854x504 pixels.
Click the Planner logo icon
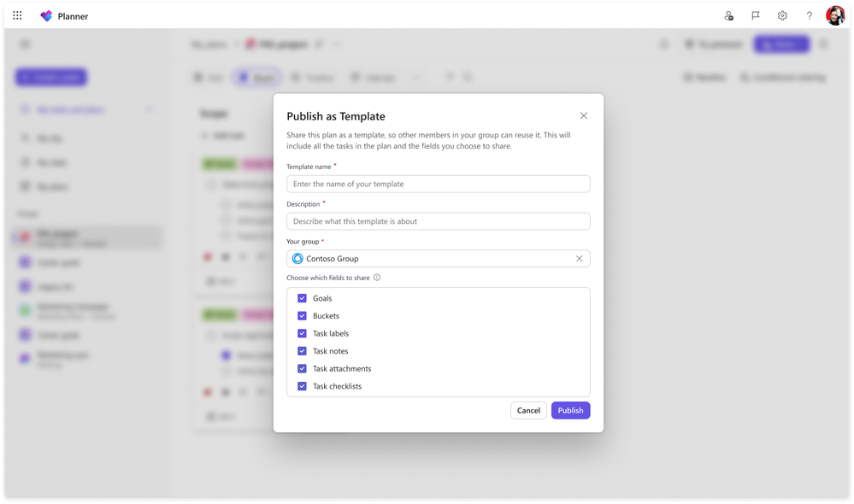click(x=47, y=16)
